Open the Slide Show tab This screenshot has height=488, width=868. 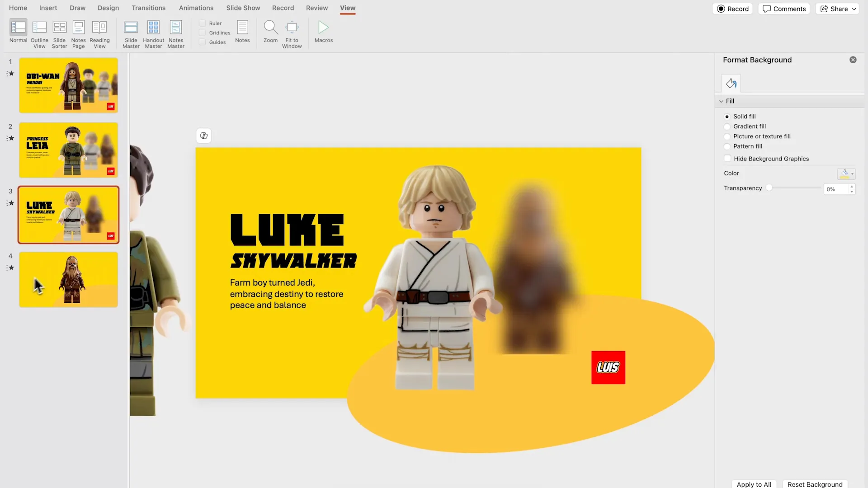click(x=243, y=8)
